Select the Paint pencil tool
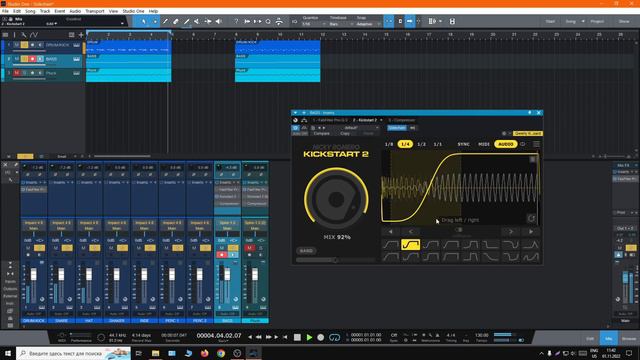The image size is (640, 360). (x=186, y=21)
